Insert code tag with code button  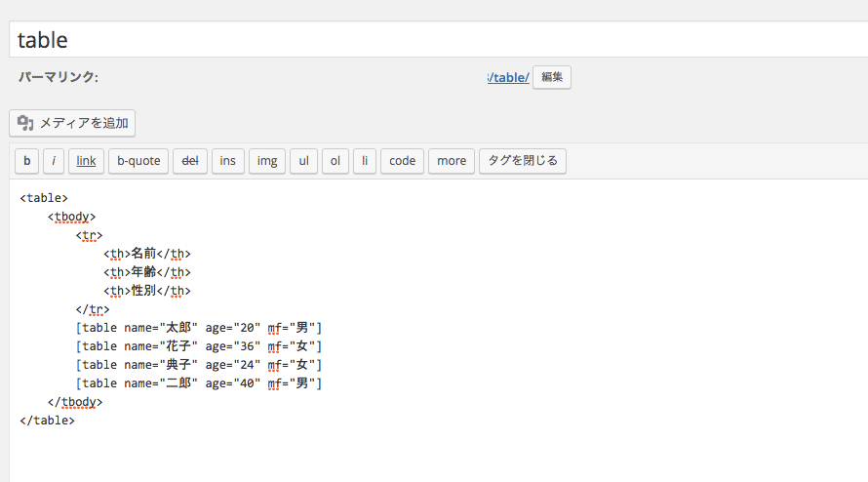402,161
